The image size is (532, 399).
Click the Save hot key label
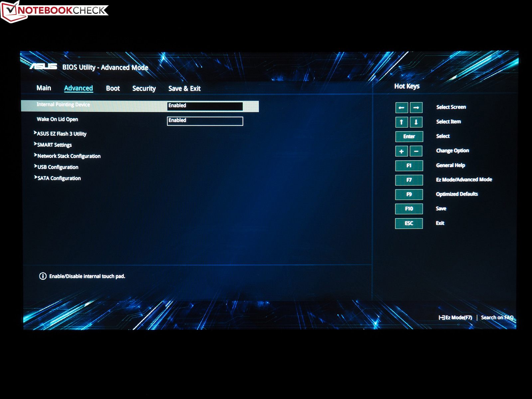[441, 209]
